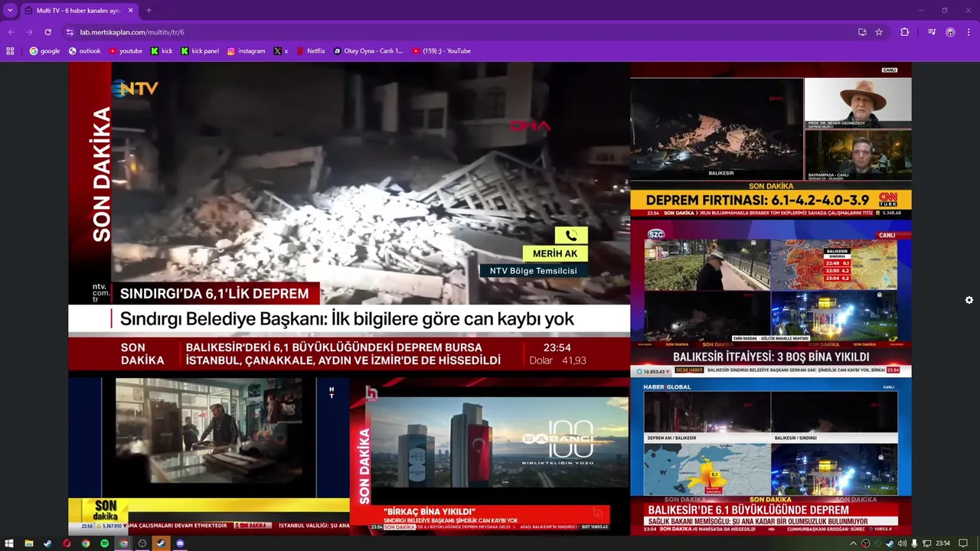Open the kick bookmark

point(162,51)
